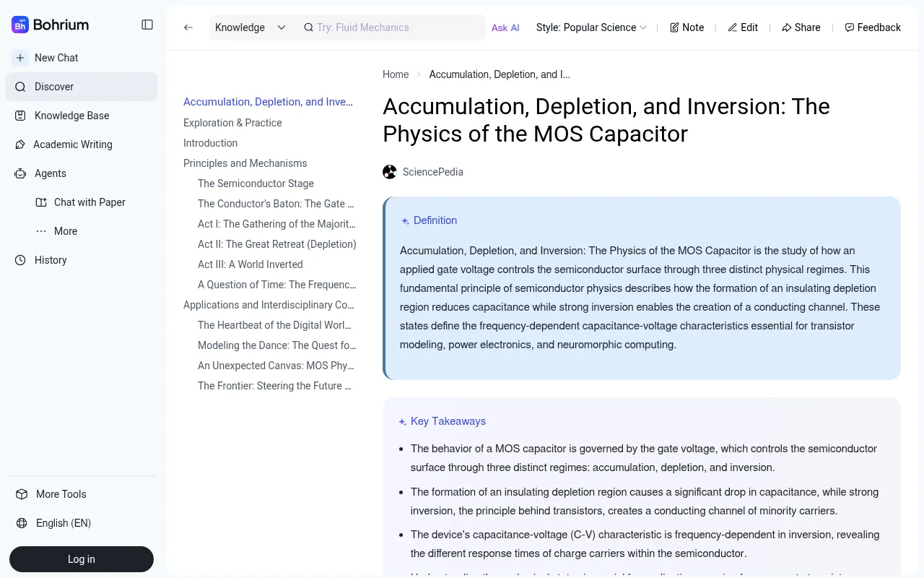The image size is (924, 578).
Task: Click the Note toolbar button
Action: tap(687, 27)
